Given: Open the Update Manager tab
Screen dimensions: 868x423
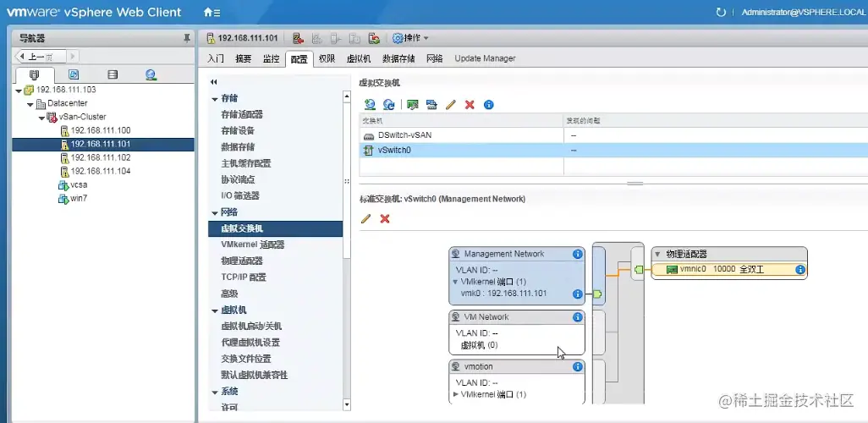Looking at the screenshot, I should tap(485, 58).
